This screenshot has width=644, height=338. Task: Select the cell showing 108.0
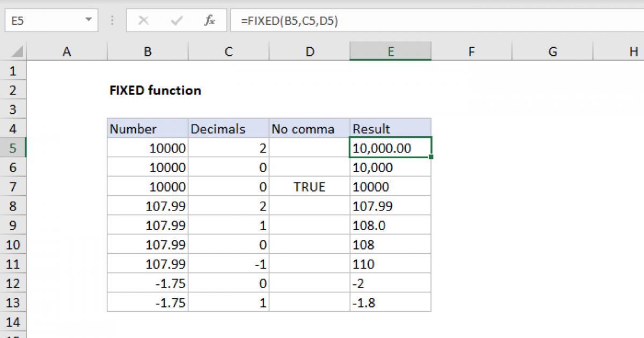[x=390, y=225]
